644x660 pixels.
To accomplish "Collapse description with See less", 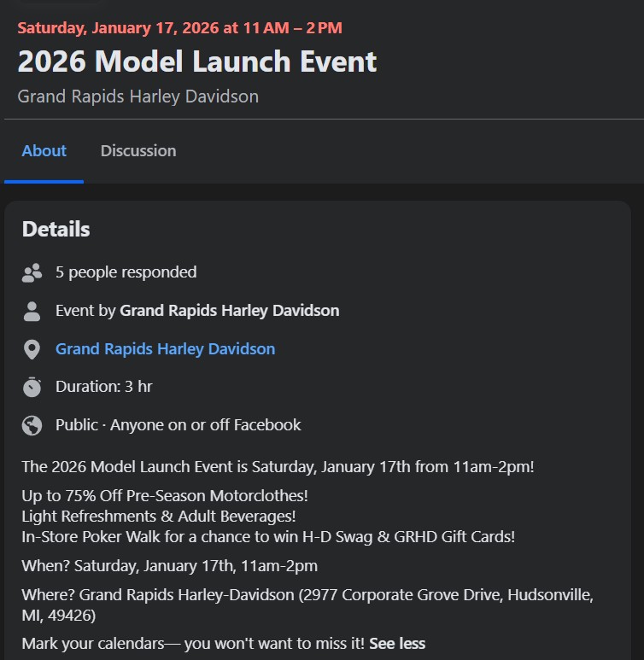I will tap(397, 644).
